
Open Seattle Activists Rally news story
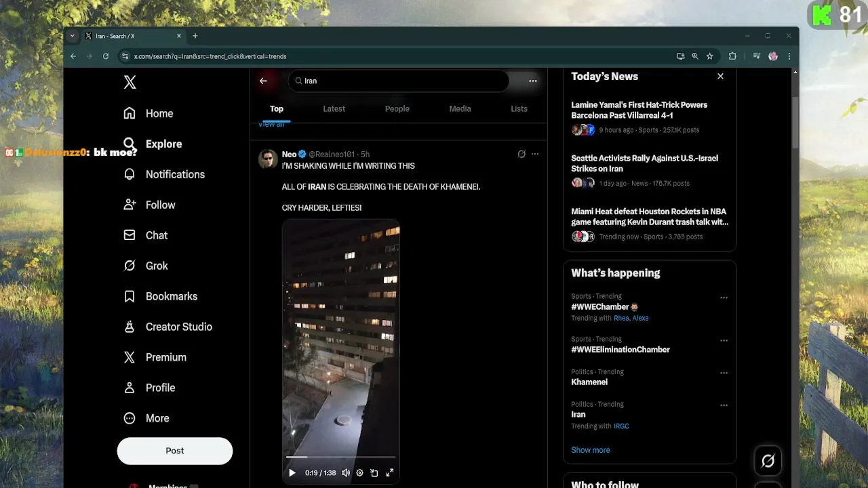pyautogui.click(x=650, y=170)
